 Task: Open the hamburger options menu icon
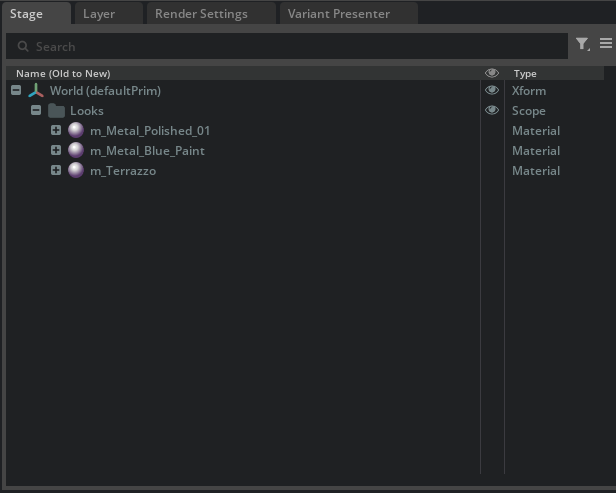[x=606, y=44]
